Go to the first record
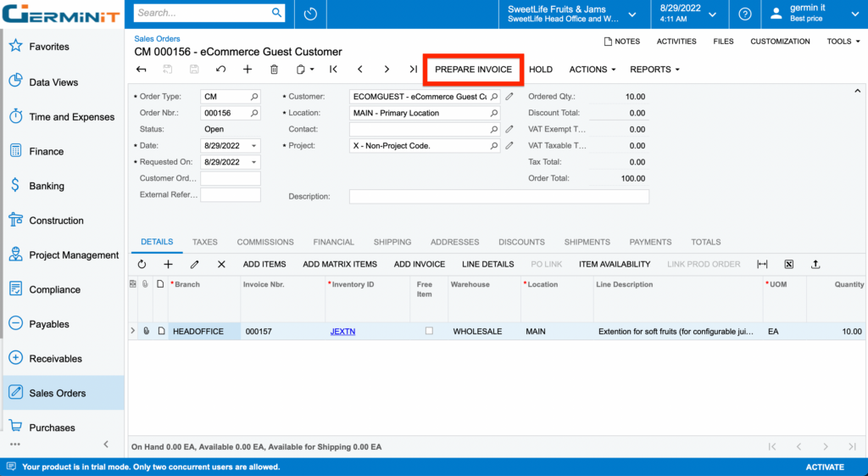 click(333, 70)
